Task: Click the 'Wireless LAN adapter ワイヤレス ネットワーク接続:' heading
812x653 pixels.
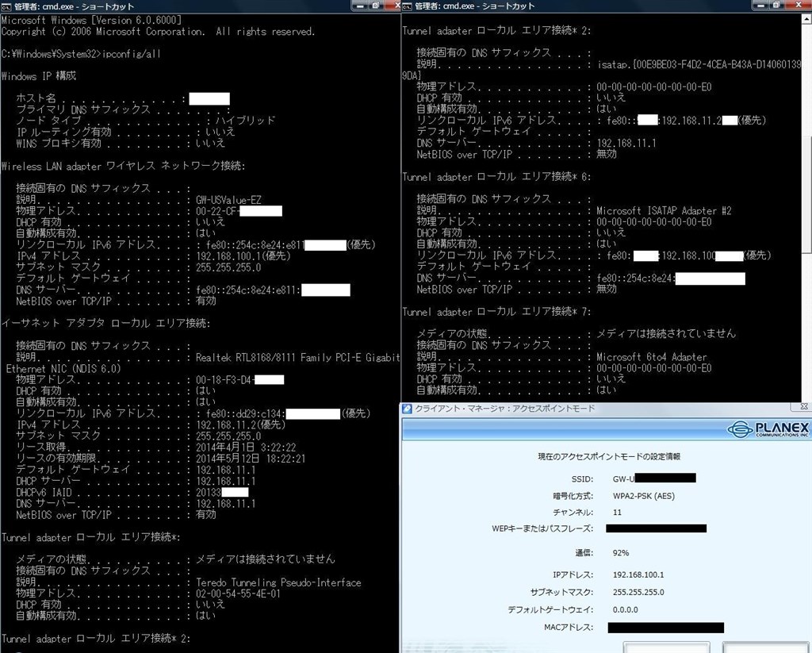Action: [123, 166]
